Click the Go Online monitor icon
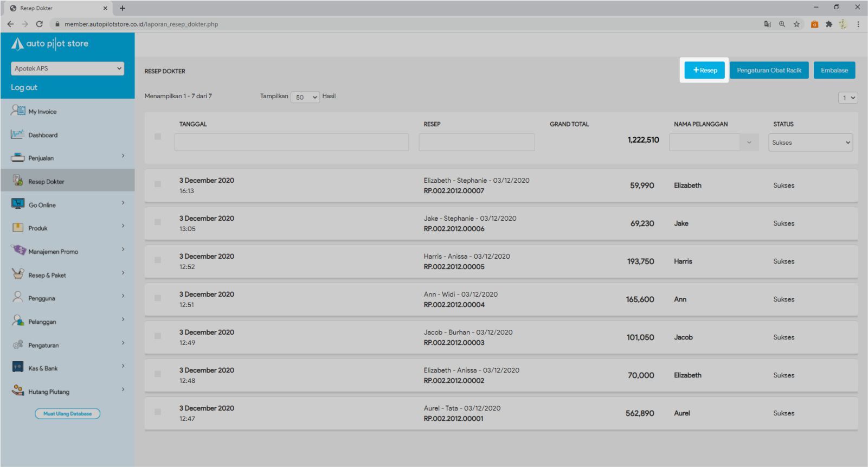This screenshot has height=467, width=868. 18,204
